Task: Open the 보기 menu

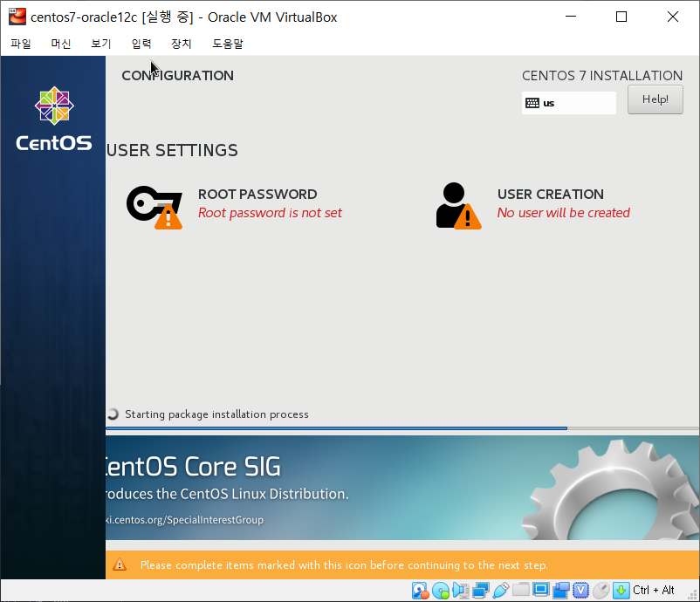Action: (x=101, y=44)
